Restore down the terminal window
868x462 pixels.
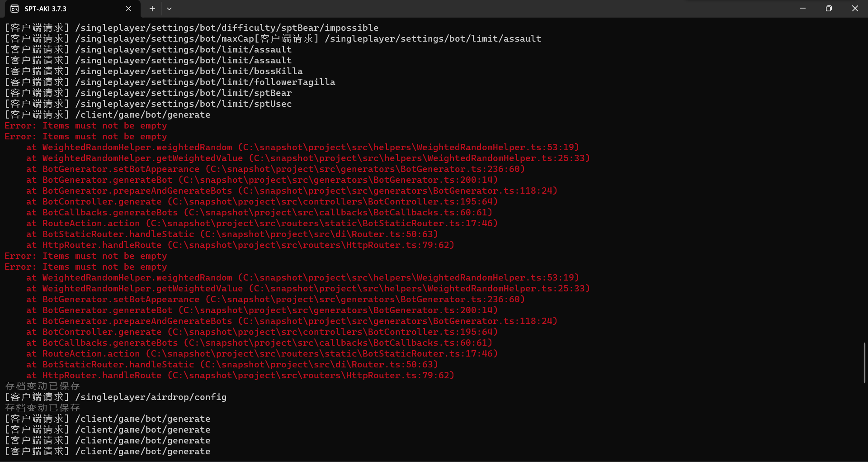(x=829, y=9)
